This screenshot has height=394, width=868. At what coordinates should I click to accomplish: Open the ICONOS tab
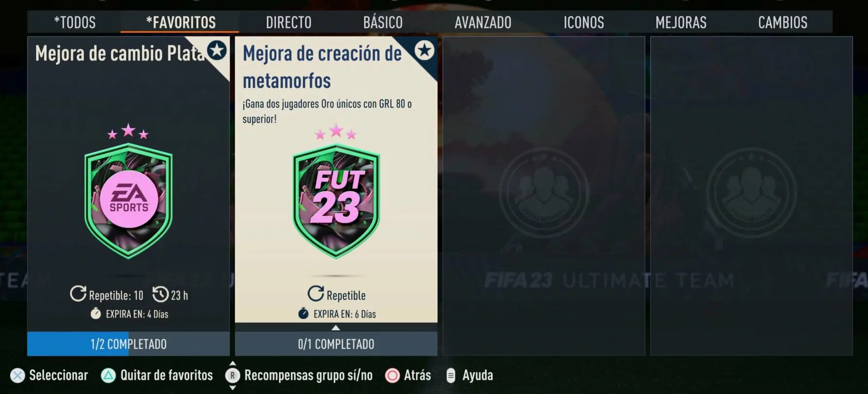click(584, 22)
